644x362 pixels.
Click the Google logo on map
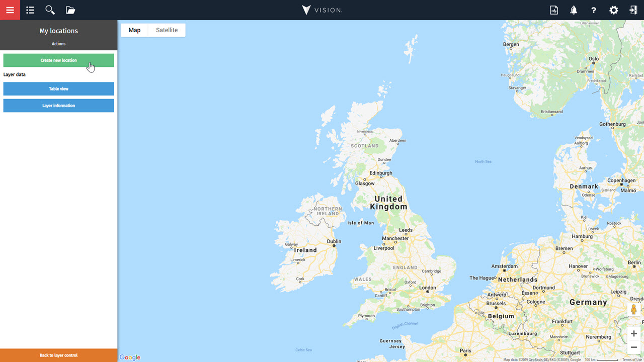tap(130, 357)
